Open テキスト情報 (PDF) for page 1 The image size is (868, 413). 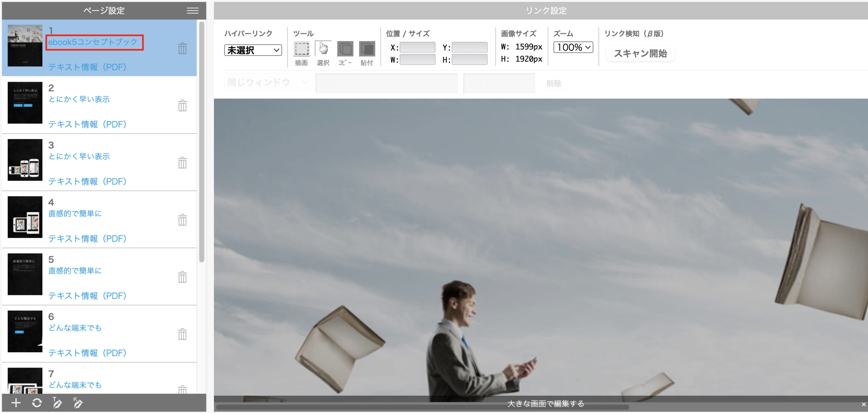[87, 67]
